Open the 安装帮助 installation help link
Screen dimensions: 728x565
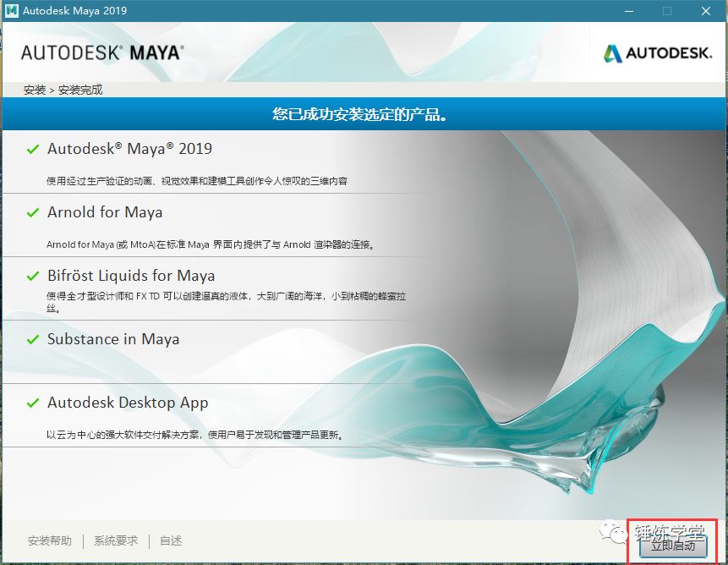click(x=50, y=541)
